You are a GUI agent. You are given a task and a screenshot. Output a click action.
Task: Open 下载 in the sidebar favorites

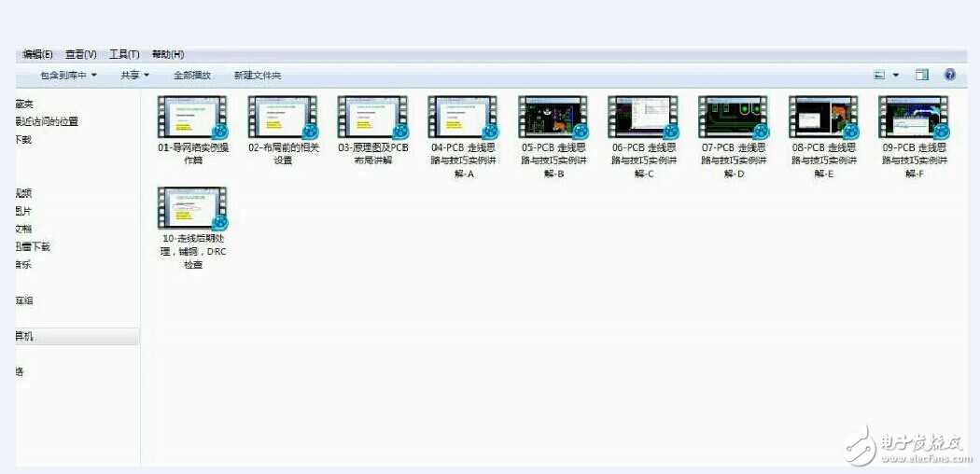point(23,139)
